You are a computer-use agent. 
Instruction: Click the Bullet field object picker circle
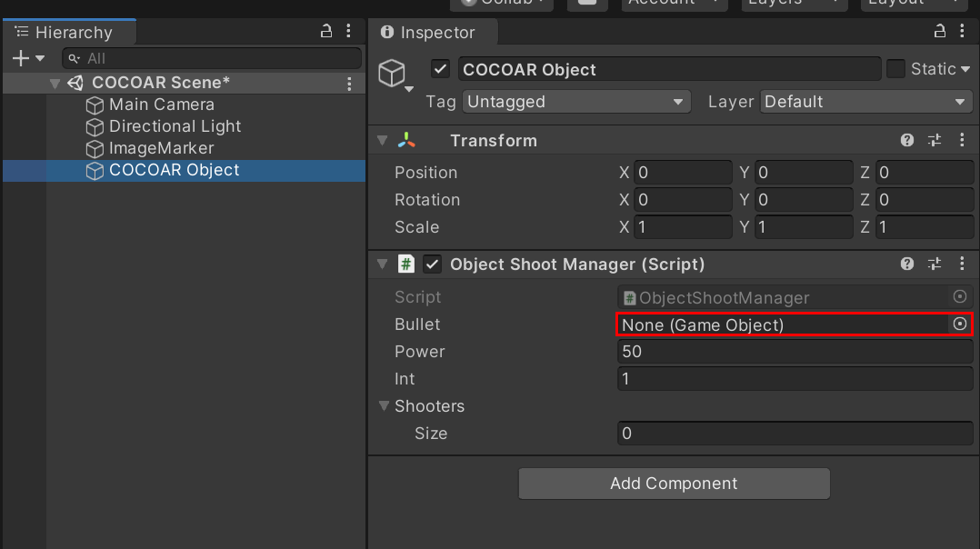960,324
